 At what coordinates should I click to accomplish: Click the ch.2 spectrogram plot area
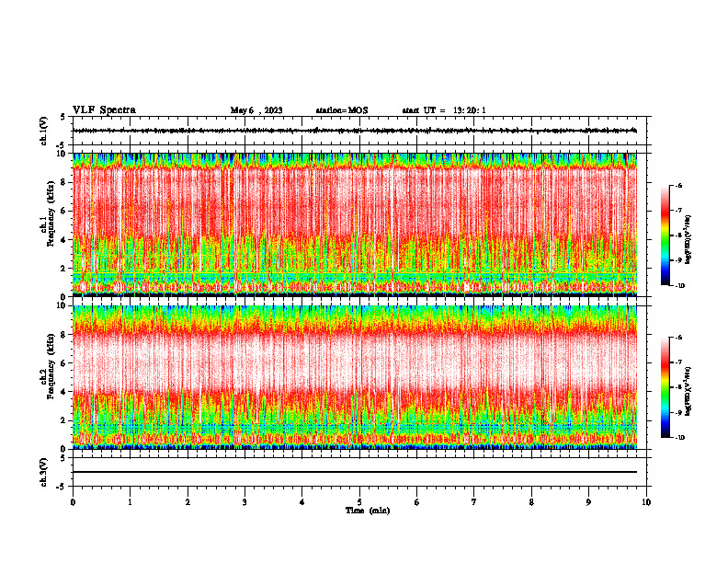(x=355, y=377)
